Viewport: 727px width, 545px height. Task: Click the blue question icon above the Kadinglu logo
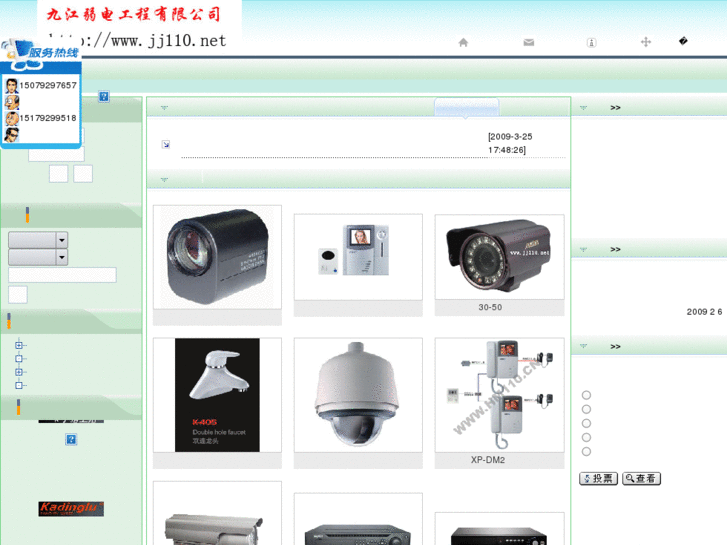click(71, 439)
